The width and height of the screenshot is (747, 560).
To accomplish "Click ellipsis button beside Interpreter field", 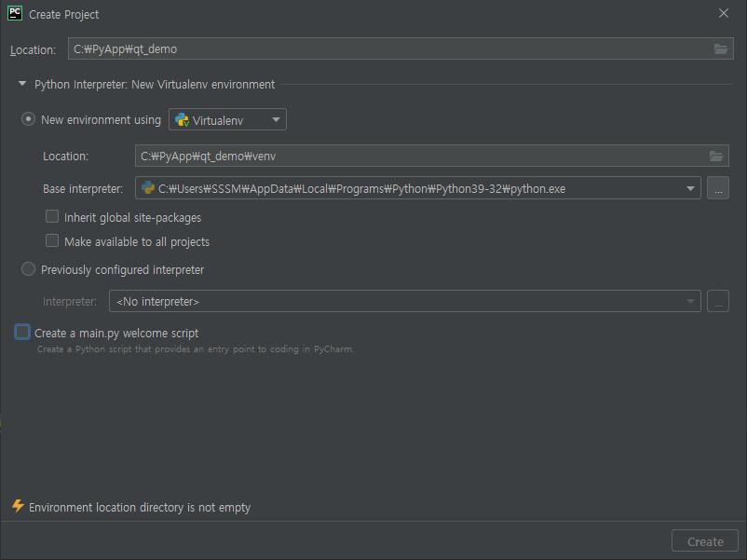I will tap(718, 301).
